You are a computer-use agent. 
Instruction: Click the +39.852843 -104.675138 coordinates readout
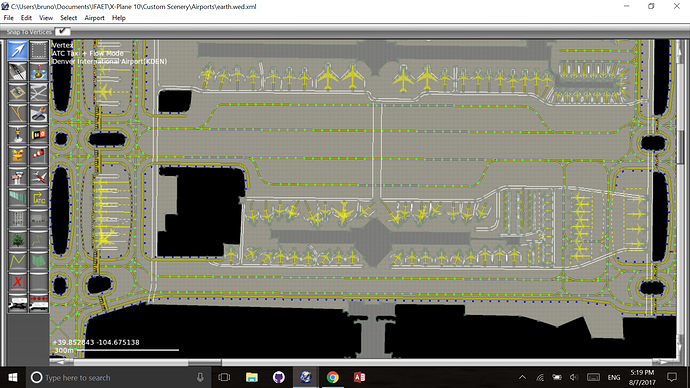96,342
